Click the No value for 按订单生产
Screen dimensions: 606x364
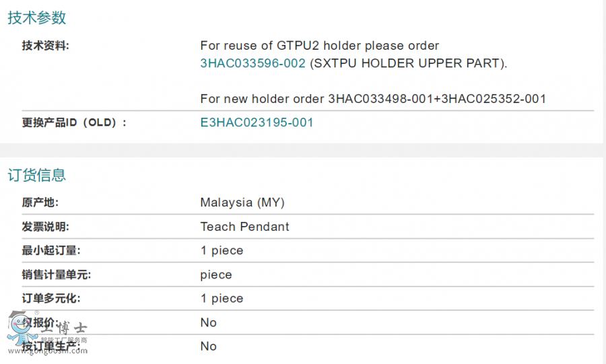click(208, 346)
